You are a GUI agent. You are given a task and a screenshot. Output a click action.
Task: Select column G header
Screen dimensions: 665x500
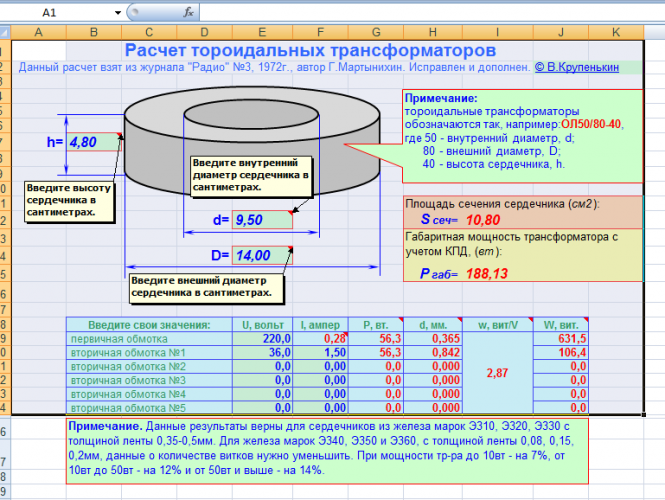[376, 32]
